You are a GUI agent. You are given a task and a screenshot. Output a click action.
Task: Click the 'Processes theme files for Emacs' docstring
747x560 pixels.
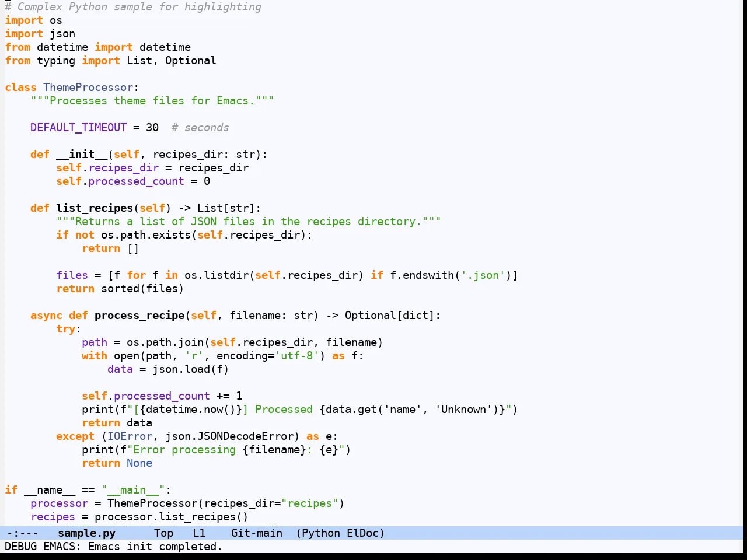coord(152,101)
